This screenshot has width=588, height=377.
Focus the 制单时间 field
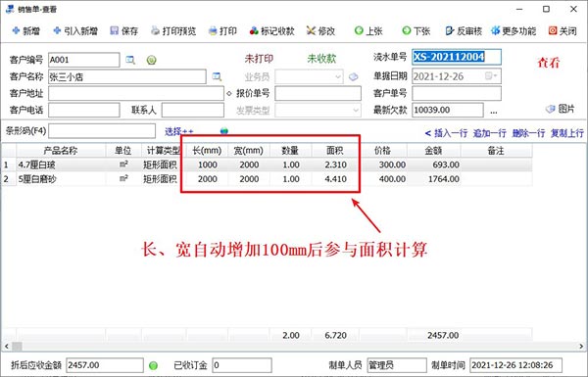(515, 365)
